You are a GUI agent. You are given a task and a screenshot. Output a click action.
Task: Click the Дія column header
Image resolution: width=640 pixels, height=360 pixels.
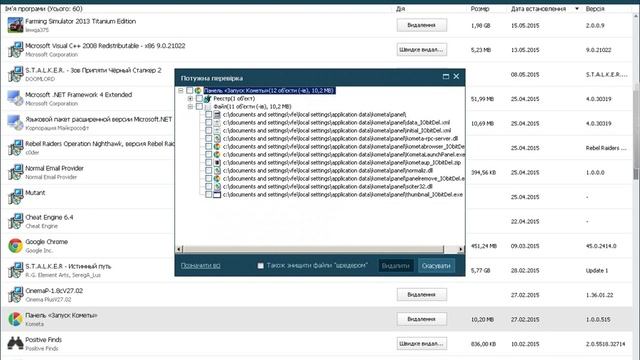coord(400,9)
